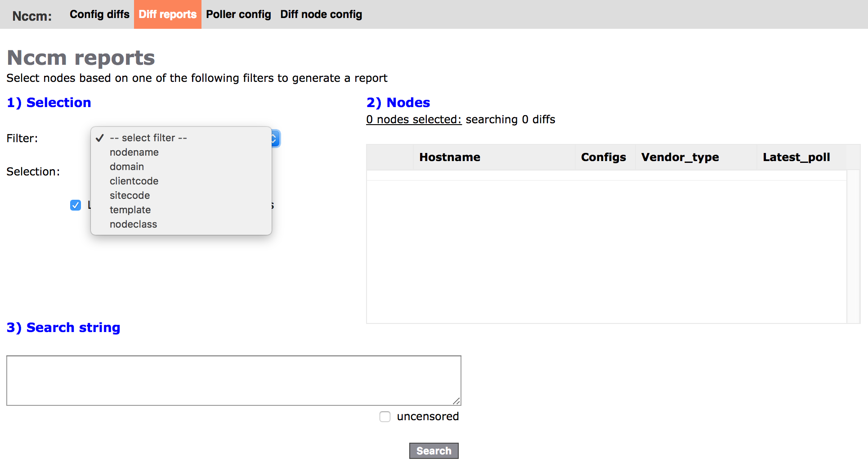Choose the '-- select filter --' option
Viewport: 868px width, 467px height.
coord(148,138)
